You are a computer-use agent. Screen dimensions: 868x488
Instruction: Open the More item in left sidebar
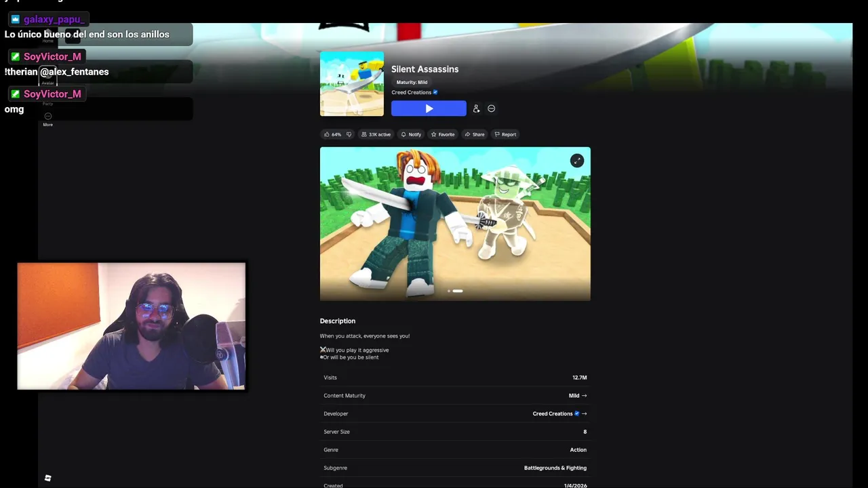[x=47, y=119]
